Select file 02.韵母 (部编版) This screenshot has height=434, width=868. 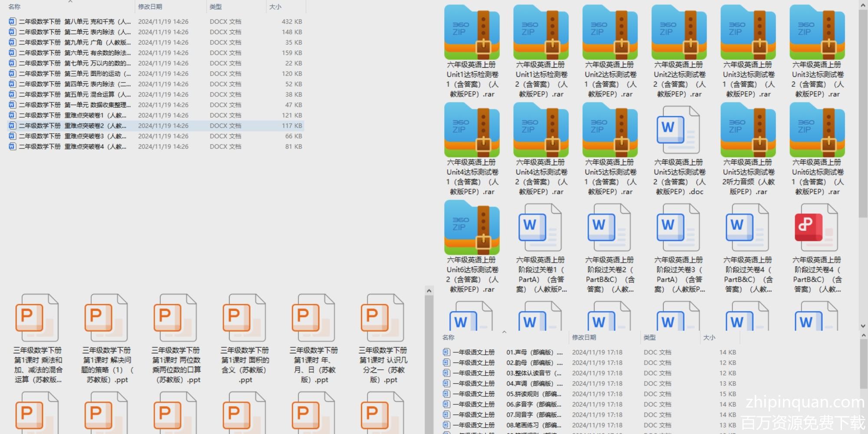590,362
